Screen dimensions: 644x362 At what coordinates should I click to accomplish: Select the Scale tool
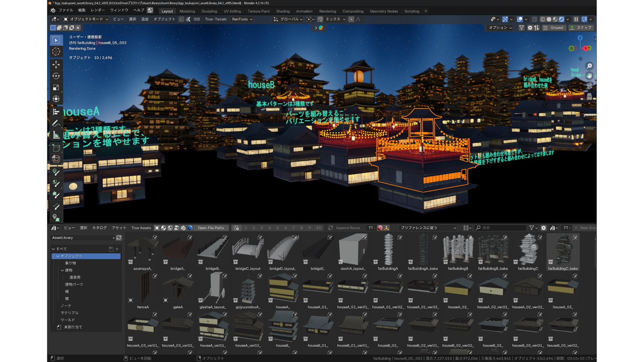point(56,87)
